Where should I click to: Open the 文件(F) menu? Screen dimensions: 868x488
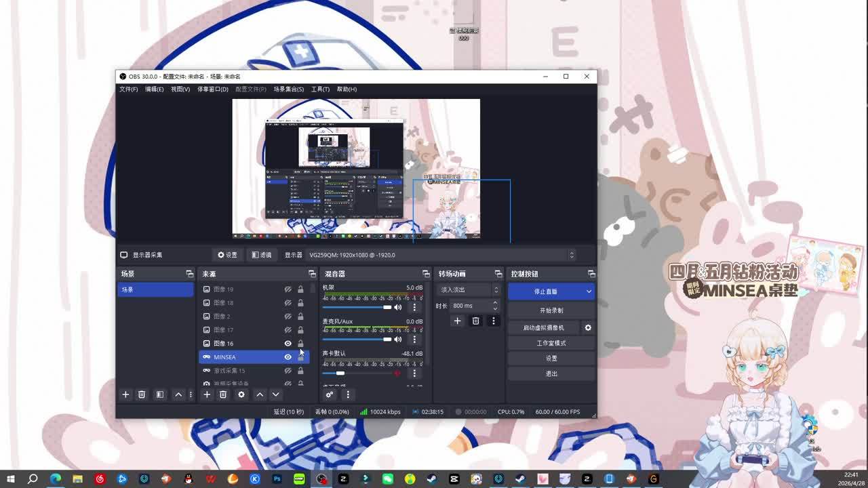click(x=128, y=89)
